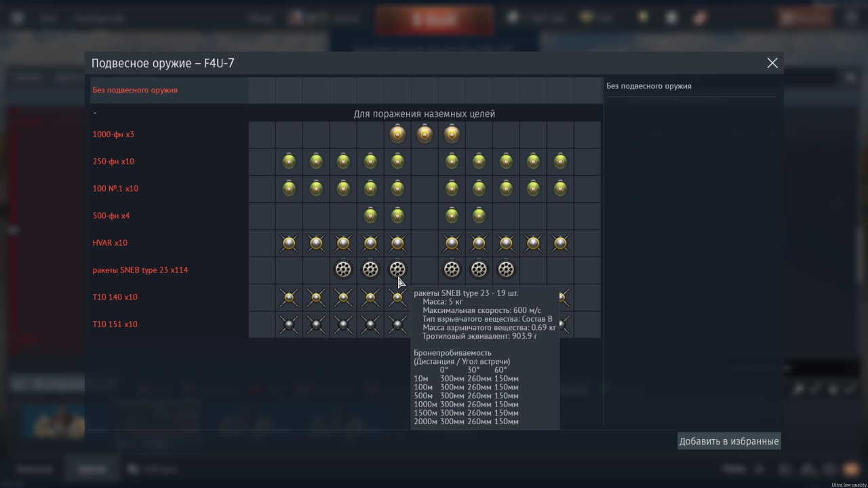
Task: Click second HVAR rocket icon from left
Action: click(x=316, y=243)
